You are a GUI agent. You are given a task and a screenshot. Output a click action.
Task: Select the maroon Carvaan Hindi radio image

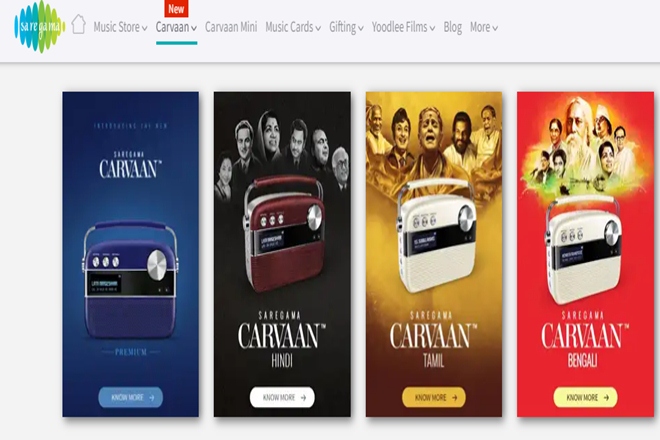[x=284, y=234]
